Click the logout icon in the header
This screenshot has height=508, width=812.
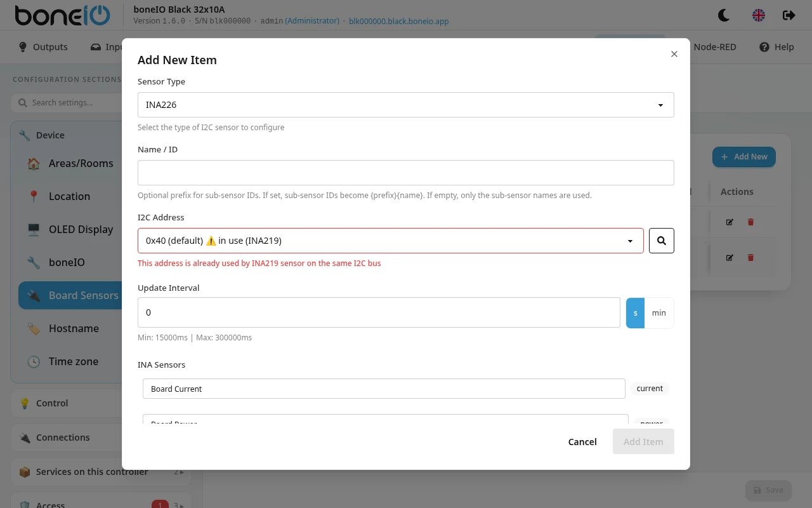point(789,15)
